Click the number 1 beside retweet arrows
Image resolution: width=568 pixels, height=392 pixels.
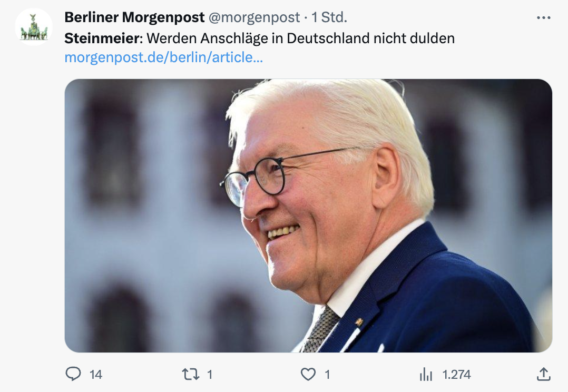(209, 374)
